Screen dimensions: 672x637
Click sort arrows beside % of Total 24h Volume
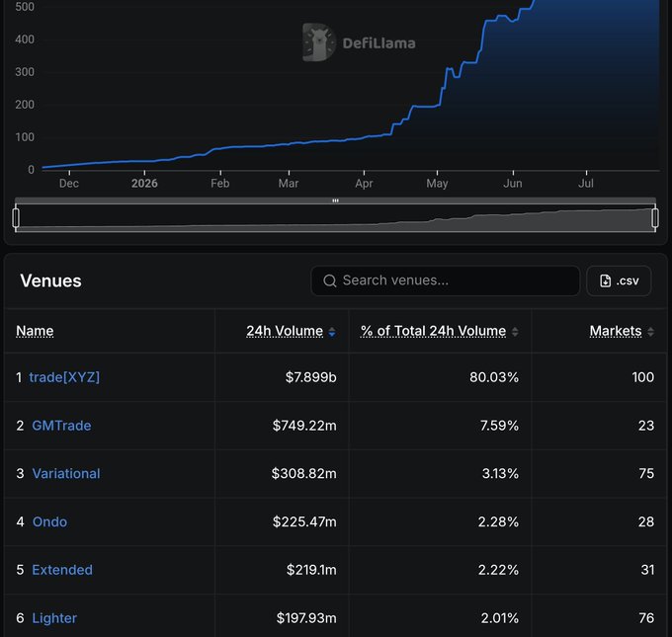coord(515,332)
